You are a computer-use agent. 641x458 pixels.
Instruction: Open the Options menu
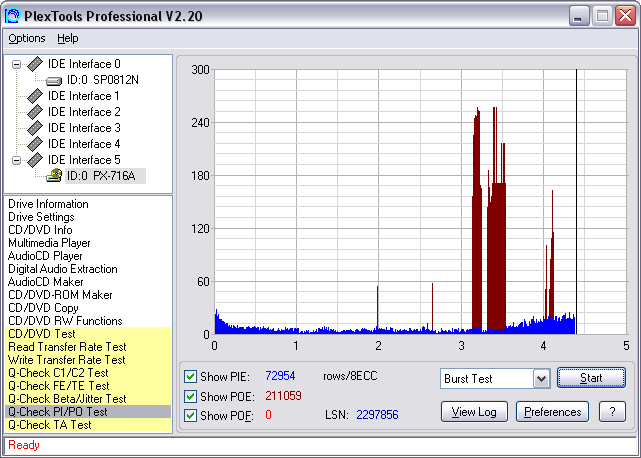(x=27, y=38)
